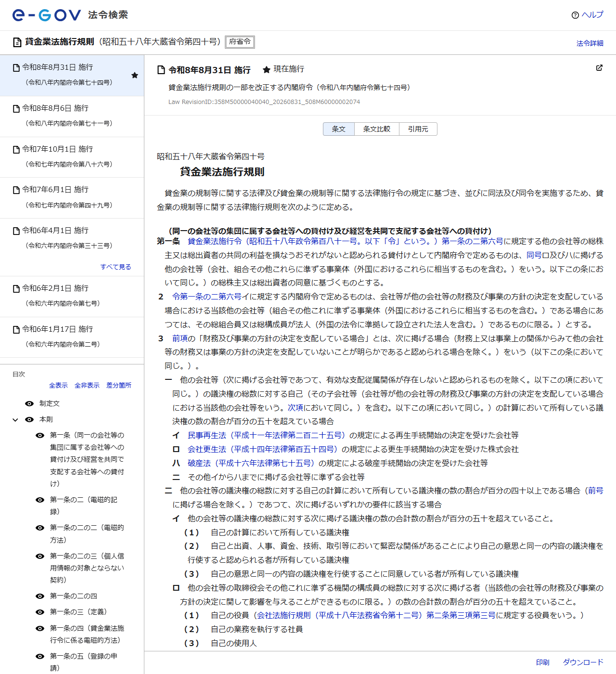Screen dimensions: 616x674
Task: Click the document icon for 令和6年1月17日 施行
Action: point(16,330)
